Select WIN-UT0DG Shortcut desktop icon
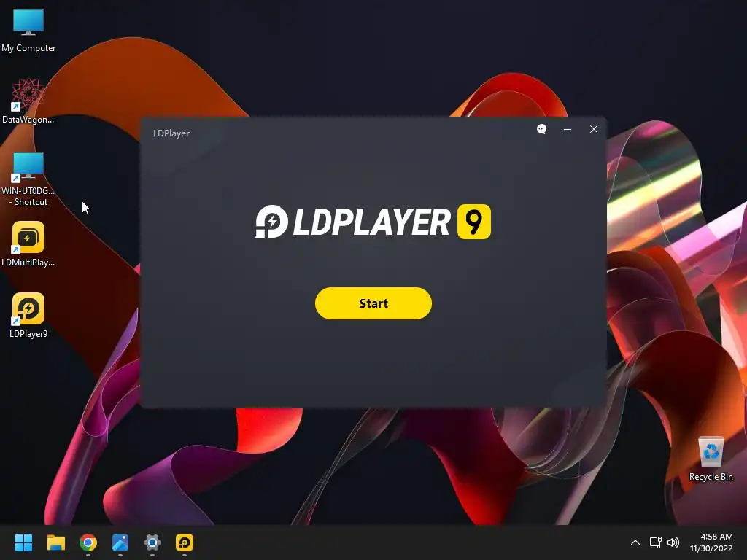The width and height of the screenshot is (747, 560). [x=28, y=179]
